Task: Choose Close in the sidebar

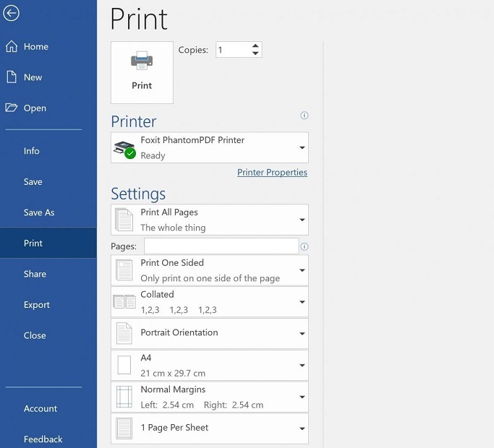Action: [48, 335]
